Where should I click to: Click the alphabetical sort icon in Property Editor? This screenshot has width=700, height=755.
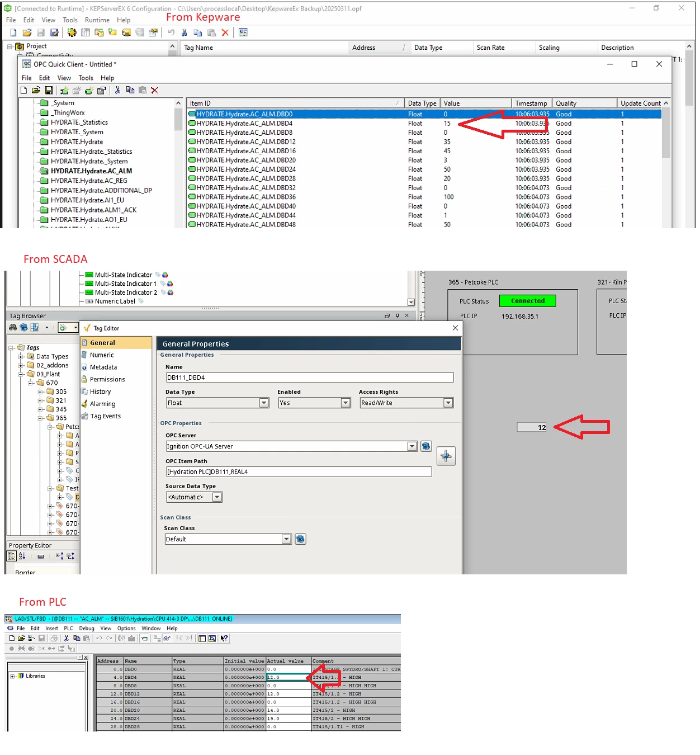22,556
